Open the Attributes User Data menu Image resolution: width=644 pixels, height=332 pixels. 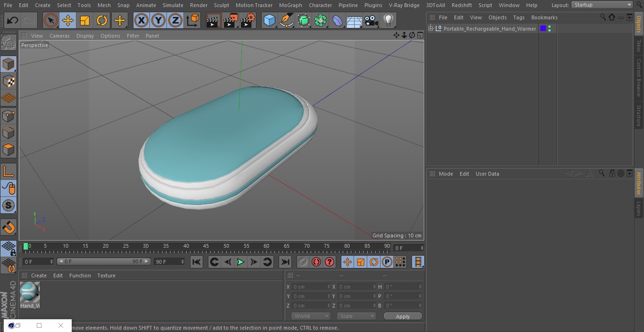click(487, 174)
